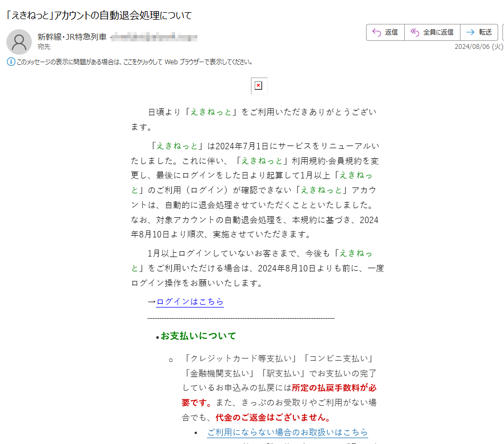Click the date 2024/08/06 (火)

[x=479, y=47]
